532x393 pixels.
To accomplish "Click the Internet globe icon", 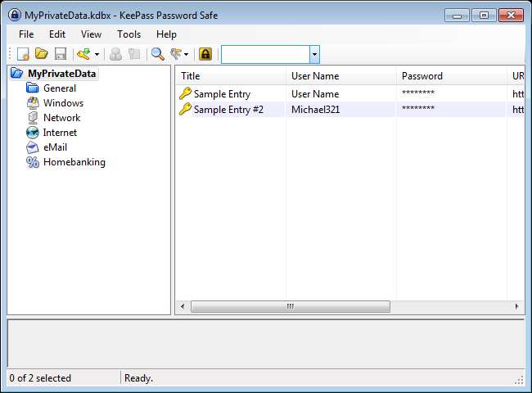I will 33,133.
